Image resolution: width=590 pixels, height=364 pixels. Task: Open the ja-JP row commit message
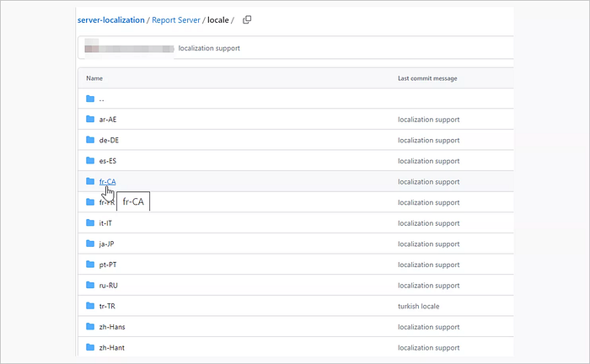[x=428, y=244]
